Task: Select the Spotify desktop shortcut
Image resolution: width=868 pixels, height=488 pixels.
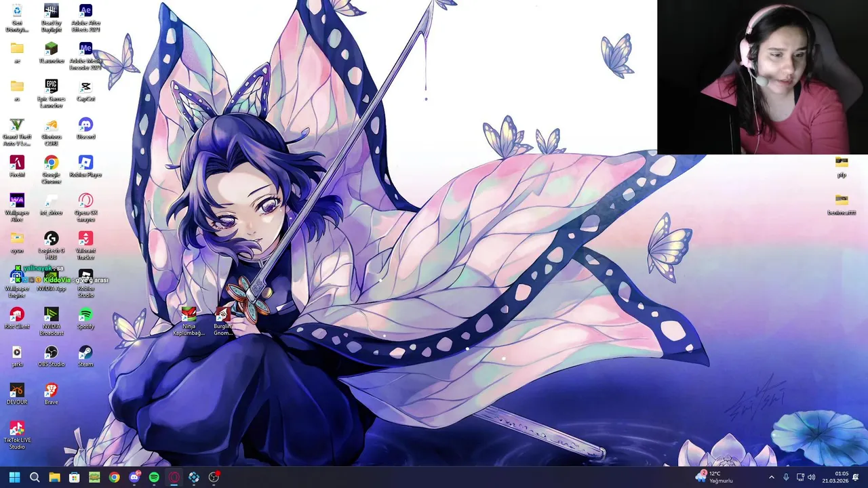Action: tap(85, 319)
